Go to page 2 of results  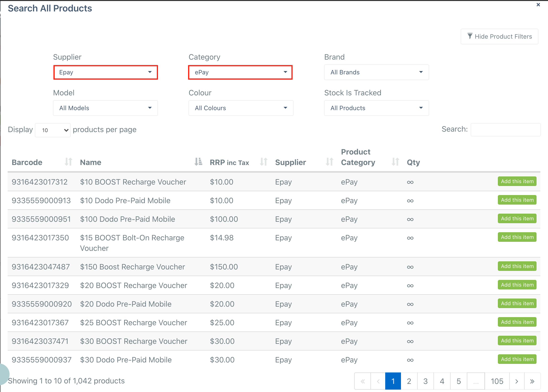(409, 381)
